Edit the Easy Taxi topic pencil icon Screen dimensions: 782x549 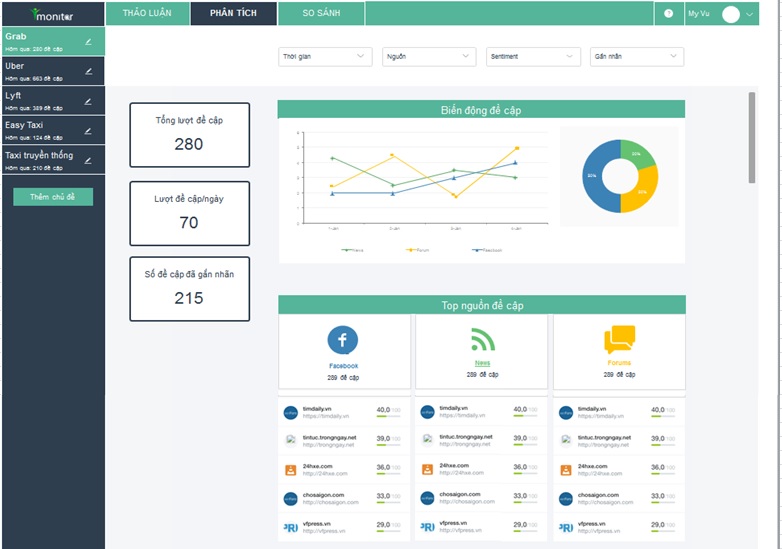pos(88,131)
